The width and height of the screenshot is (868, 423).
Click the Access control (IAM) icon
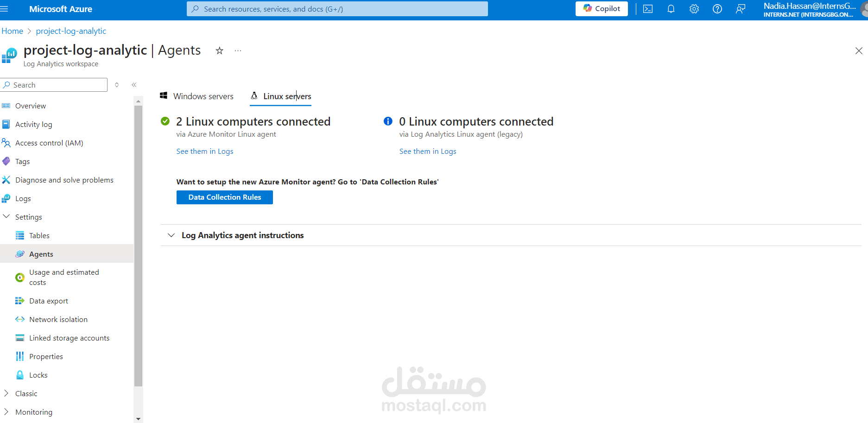point(6,143)
